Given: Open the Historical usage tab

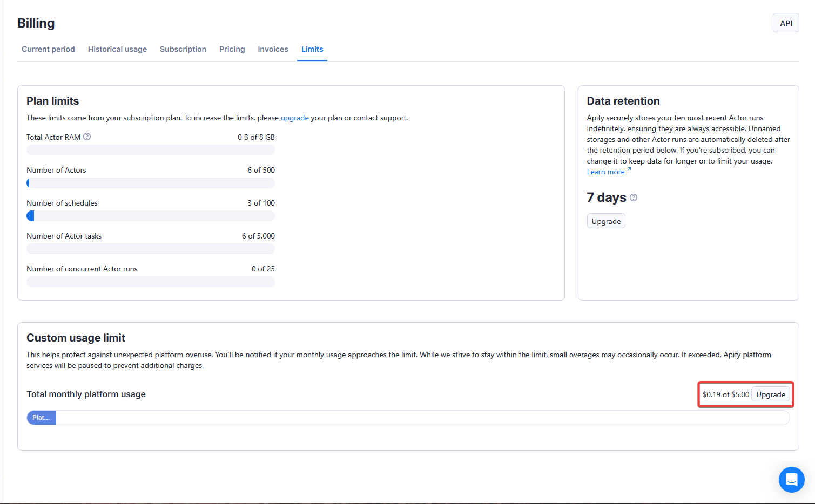Looking at the screenshot, I should [x=117, y=49].
